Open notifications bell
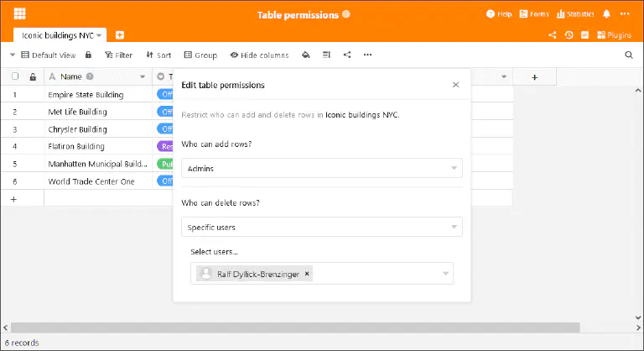 click(x=606, y=14)
